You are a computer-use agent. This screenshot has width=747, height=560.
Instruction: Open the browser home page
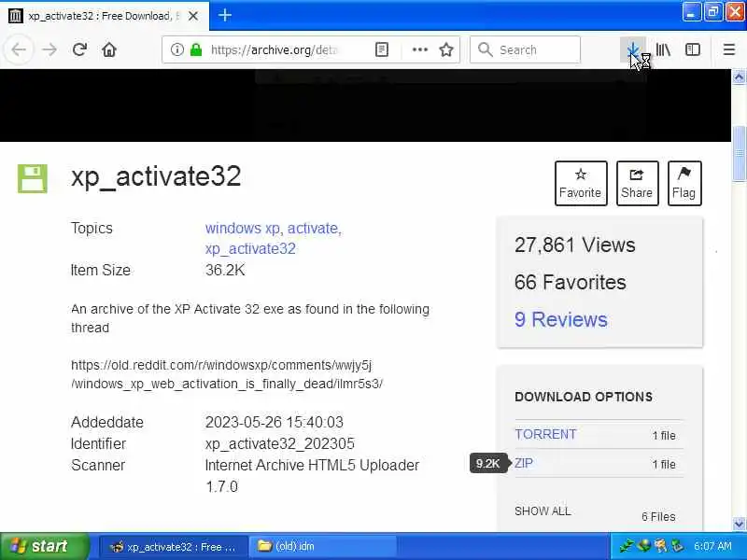point(109,49)
